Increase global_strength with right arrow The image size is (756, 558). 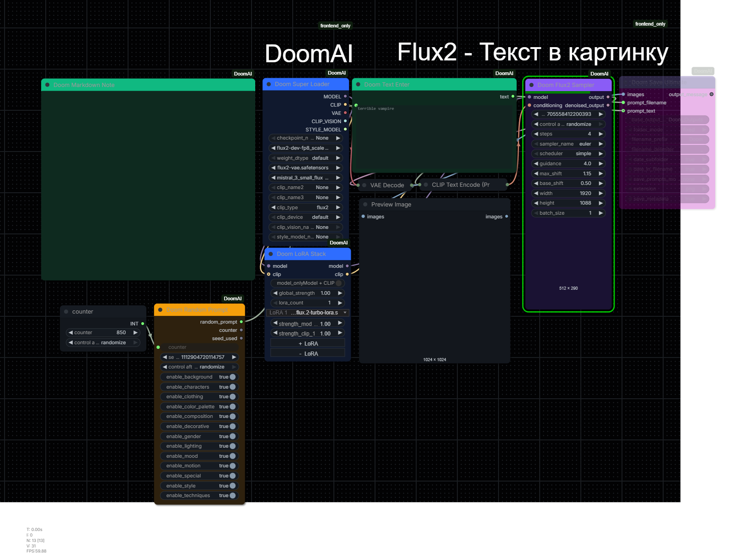(340, 293)
